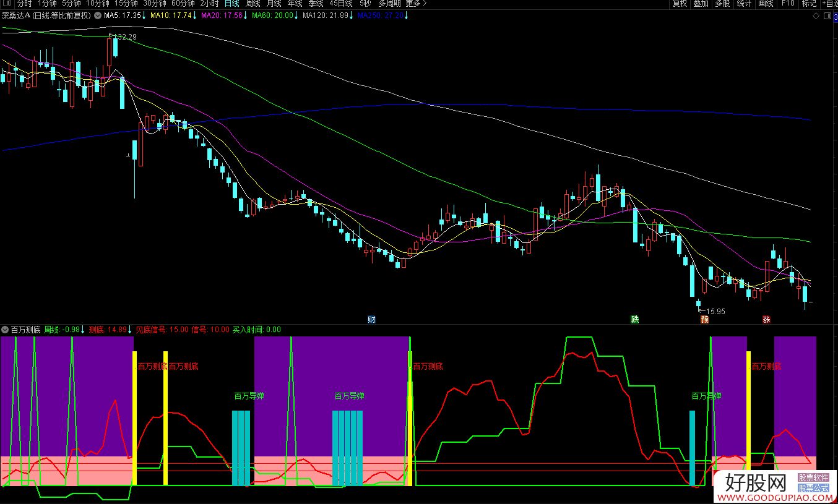
Task: Switch to 分时 intraday view
Action: point(24,4)
